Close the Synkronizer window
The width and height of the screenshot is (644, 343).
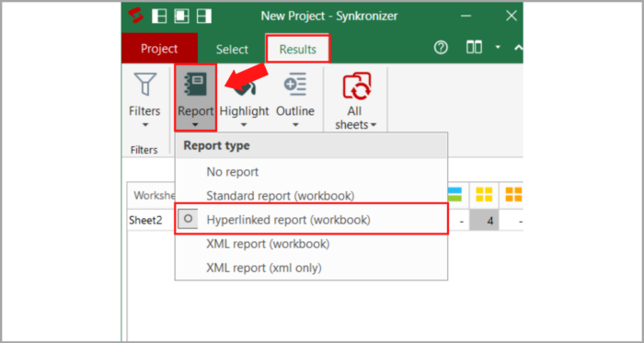click(x=512, y=16)
